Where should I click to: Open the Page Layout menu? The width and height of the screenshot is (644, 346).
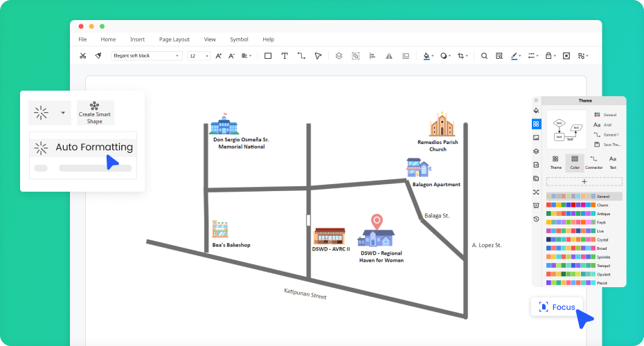point(174,39)
